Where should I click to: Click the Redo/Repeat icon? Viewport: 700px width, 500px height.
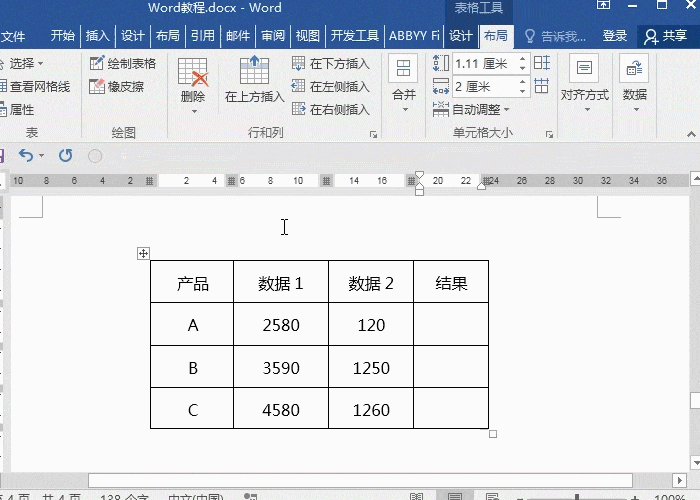(65, 155)
